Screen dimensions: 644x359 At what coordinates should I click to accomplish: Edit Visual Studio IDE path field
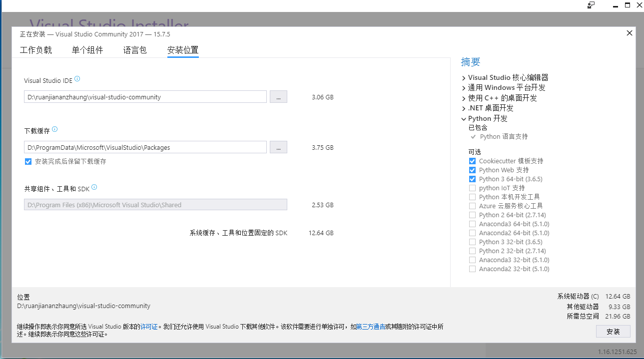pyautogui.click(x=145, y=97)
